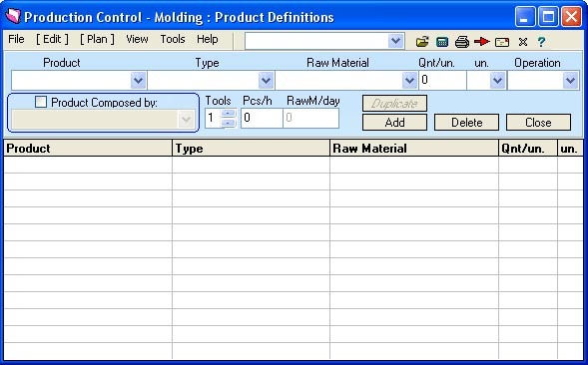Screen dimensions: 588x365
Task: Open help via question mark icon
Action: pos(541,42)
